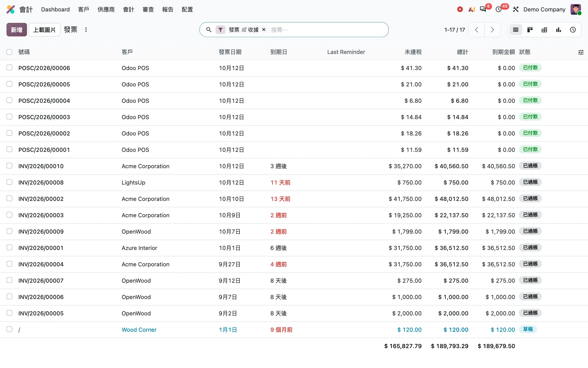Open the 發票 action kebab menu
This screenshot has width=588, height=368.
pos(86,30)
